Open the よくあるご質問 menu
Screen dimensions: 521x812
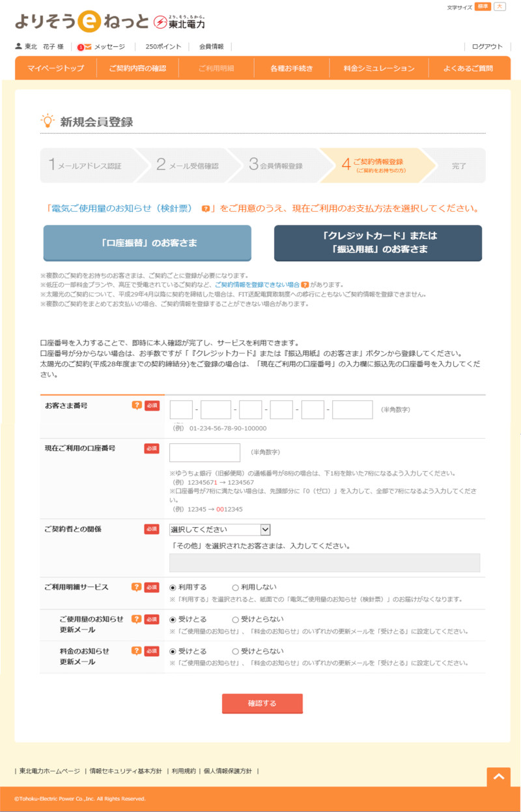[x=468, y=68]
